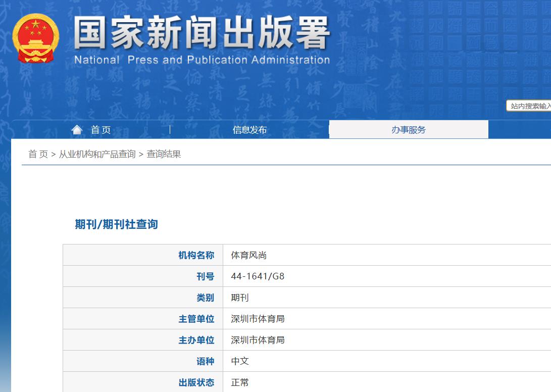Click inside the 站内搜索输入 search box
This screenshot has width=551, height=392.
529,106
